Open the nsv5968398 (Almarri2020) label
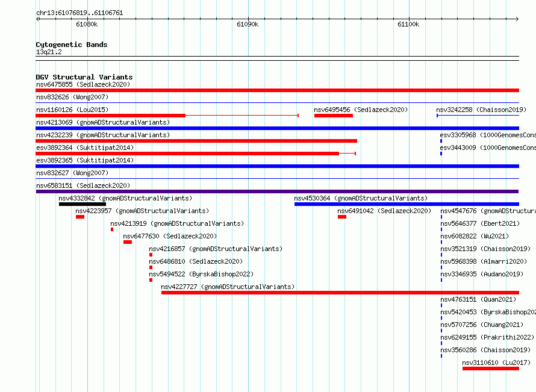536x392 pixels. point(484,261)
